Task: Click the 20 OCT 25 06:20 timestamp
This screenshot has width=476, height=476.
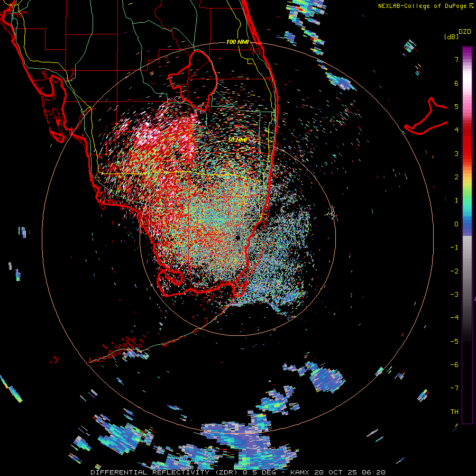Action: click(x=350, y=472)
